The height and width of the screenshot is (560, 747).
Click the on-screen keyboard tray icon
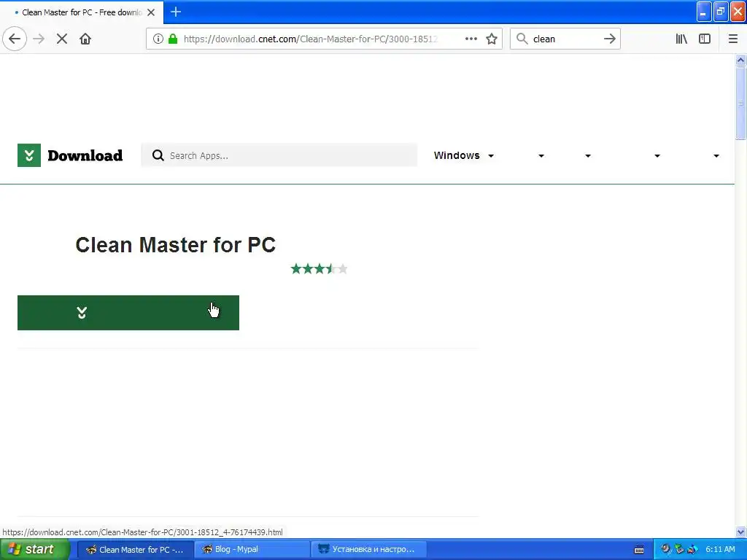tap(639, 550)
